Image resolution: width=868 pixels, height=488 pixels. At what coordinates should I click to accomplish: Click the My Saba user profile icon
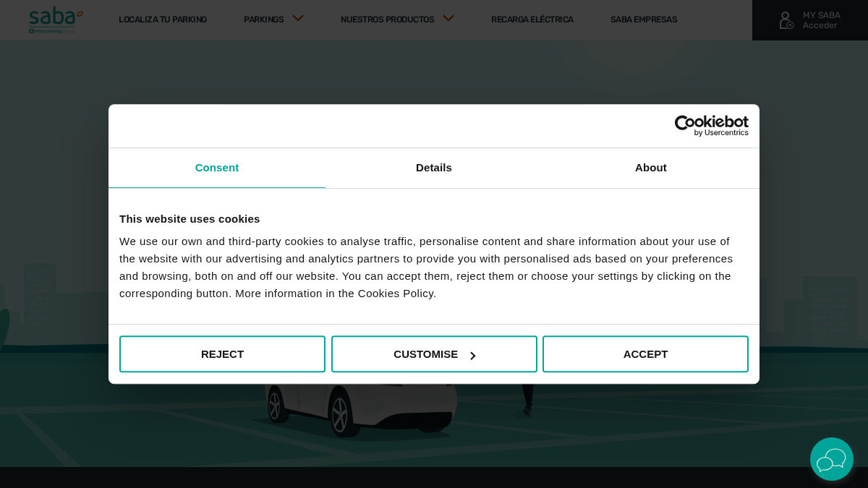(x=786, y=20)
